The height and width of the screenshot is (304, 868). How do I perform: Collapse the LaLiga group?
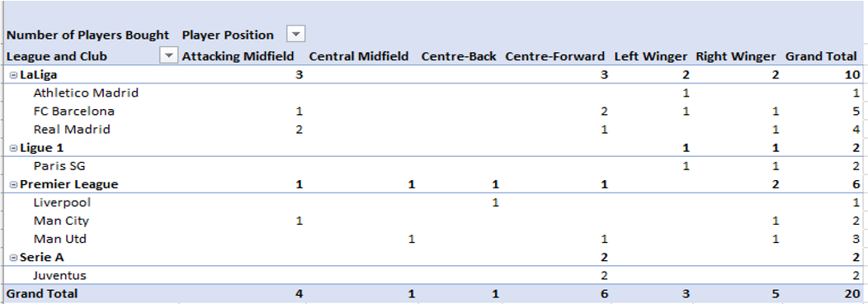[x=13, y=75]
